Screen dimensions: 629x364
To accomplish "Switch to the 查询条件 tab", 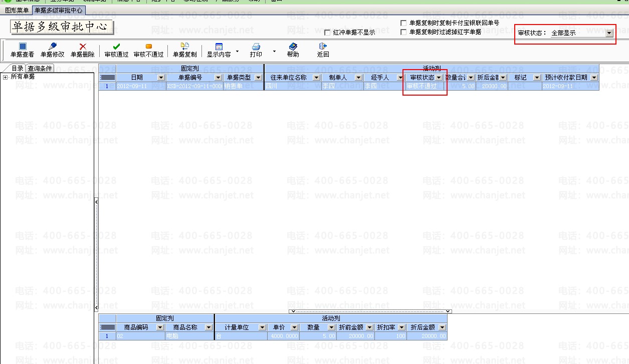I will click(40, 69).
